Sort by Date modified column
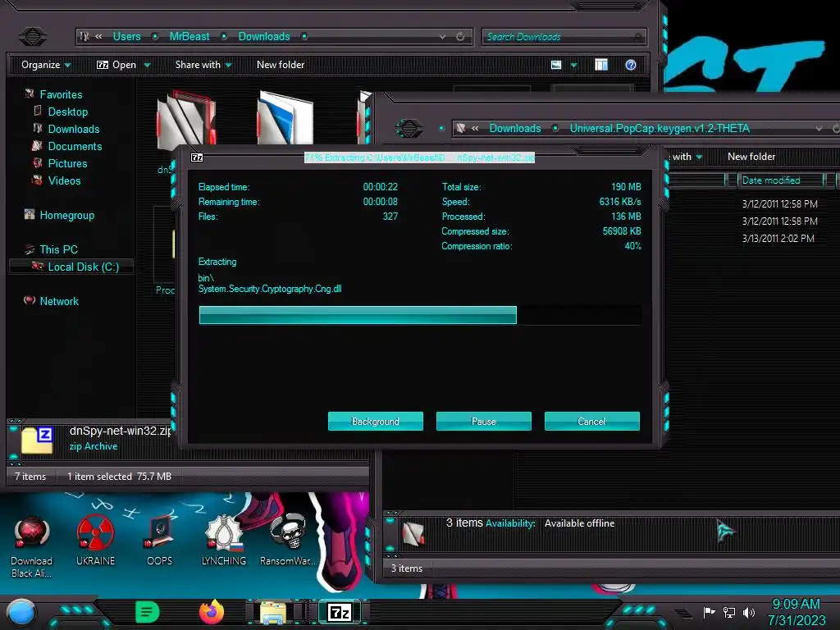The image size is (840, 630). [779, 180]
